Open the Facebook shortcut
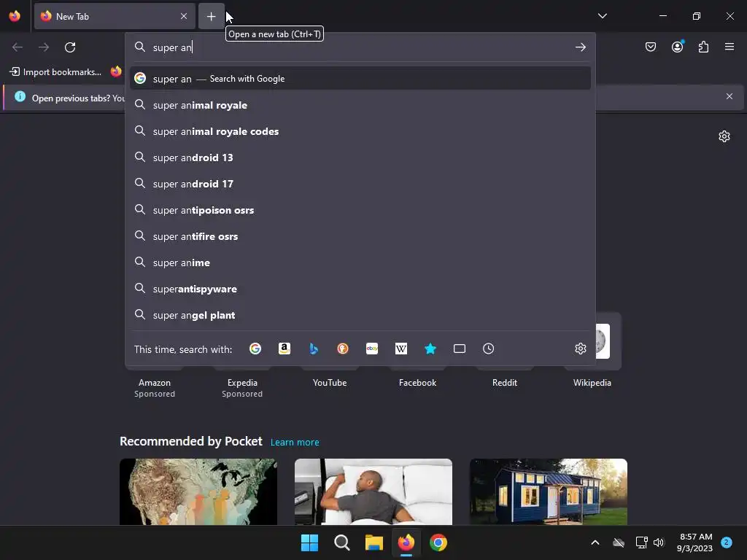 pyautogui.click(x=417, y=382)
